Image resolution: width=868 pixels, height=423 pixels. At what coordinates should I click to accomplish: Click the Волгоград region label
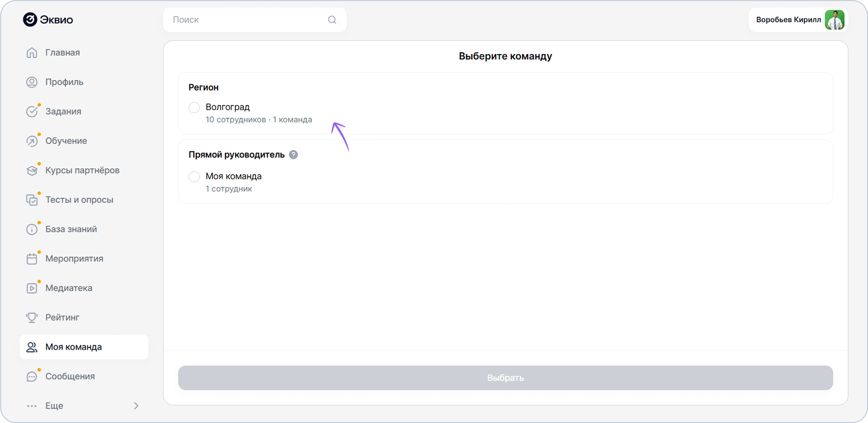pos(228,107)
